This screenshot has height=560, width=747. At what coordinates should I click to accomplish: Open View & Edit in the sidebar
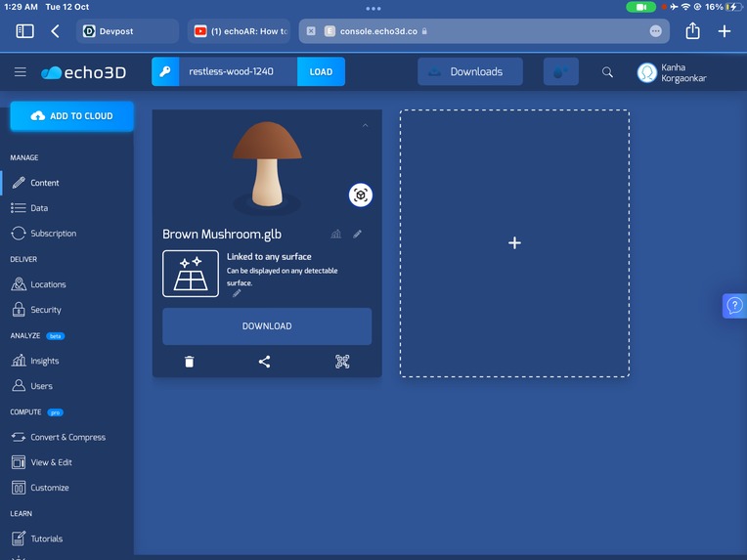41,462
